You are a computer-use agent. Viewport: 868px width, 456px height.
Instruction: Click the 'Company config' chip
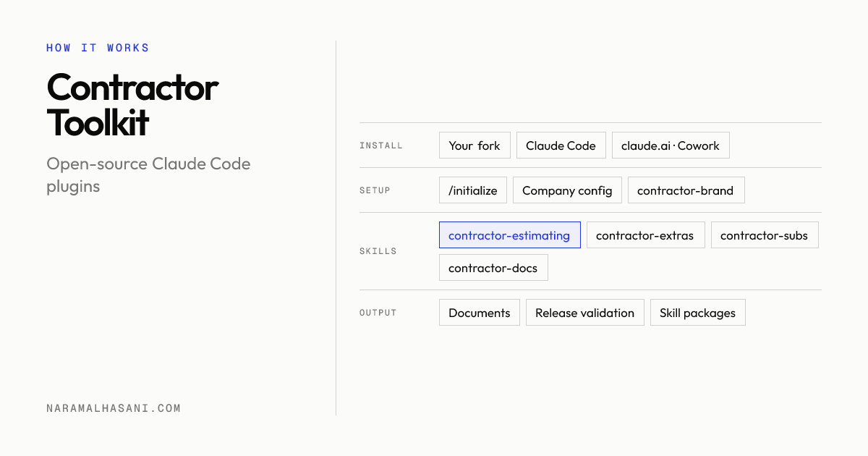(567, 190)
